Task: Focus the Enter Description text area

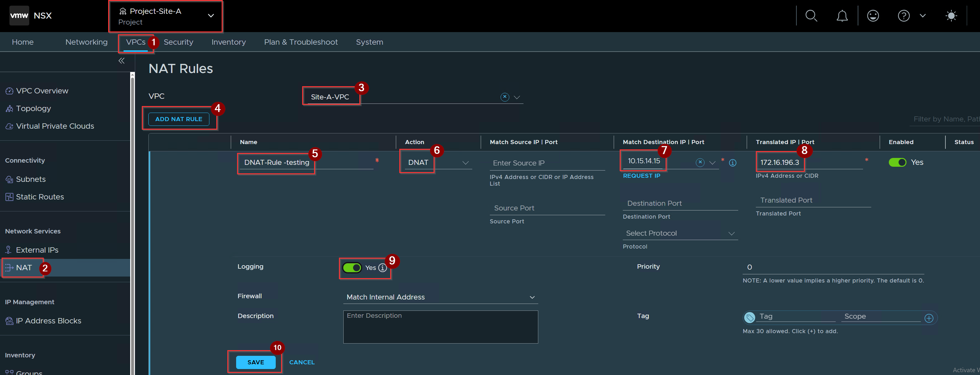Action: (440, 327)
